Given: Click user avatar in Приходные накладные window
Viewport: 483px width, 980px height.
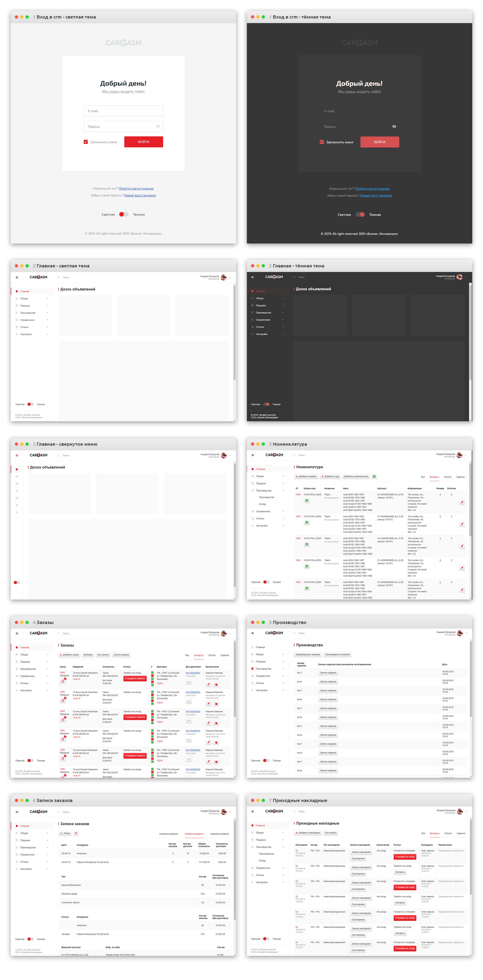Looking at the screenshot, I should pyautogui.click(x=460, y=811).
